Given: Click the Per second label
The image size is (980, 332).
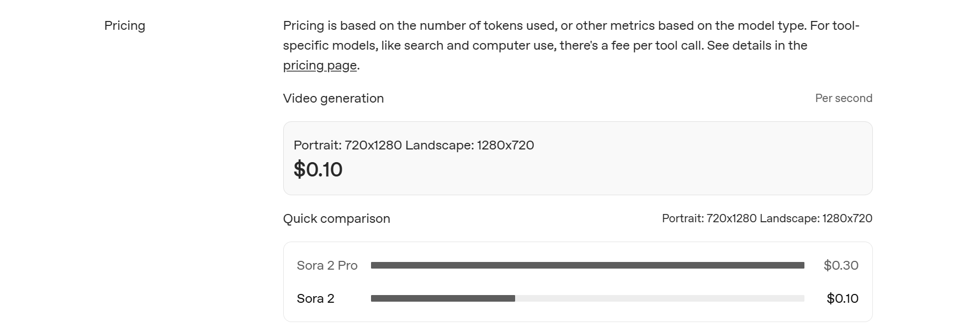Looking at the screenshot, I should 843,99.
